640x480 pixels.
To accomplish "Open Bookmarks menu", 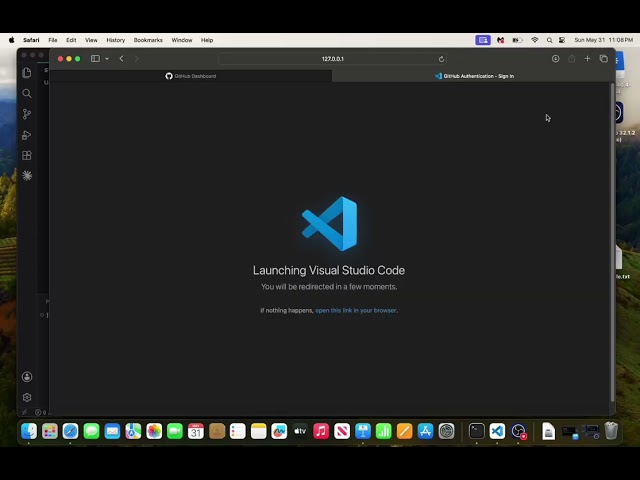I will point(148,40).
